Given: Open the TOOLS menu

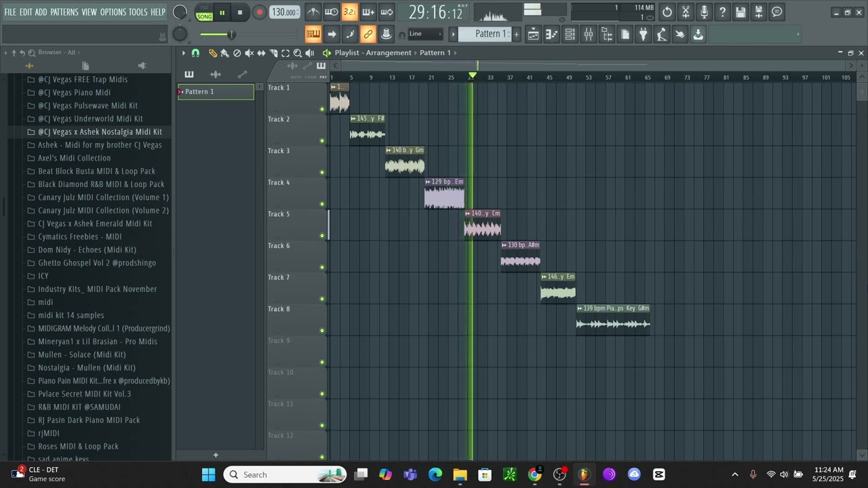Looking at the screenshot, I should (x=138, y=12).
